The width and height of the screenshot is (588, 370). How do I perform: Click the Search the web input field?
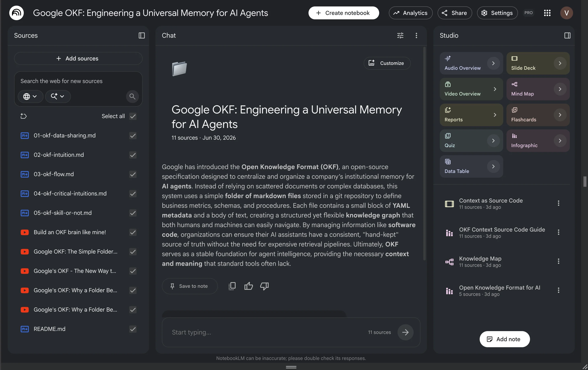point(78,81)
